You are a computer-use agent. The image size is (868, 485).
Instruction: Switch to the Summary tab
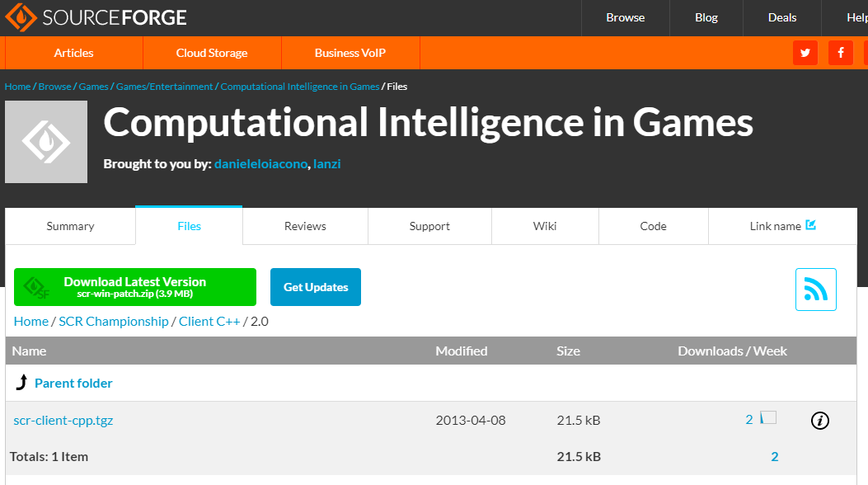point(70,226)
